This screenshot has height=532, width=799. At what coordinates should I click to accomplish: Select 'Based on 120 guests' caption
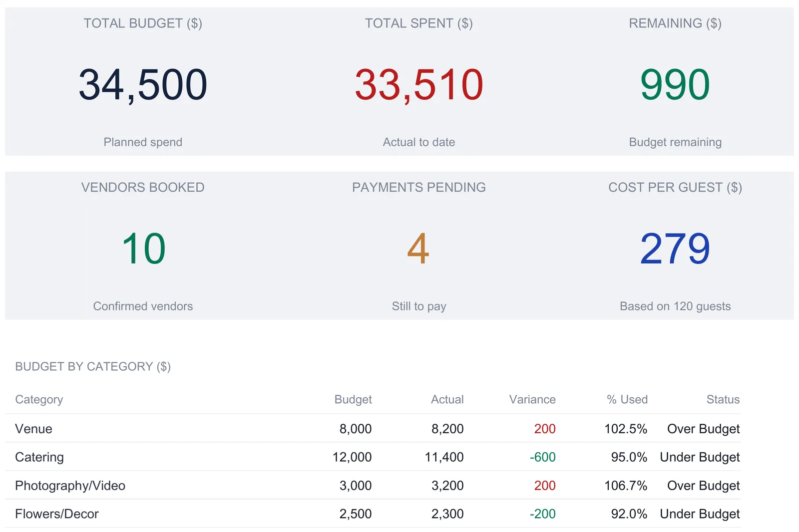coord(675,306)
